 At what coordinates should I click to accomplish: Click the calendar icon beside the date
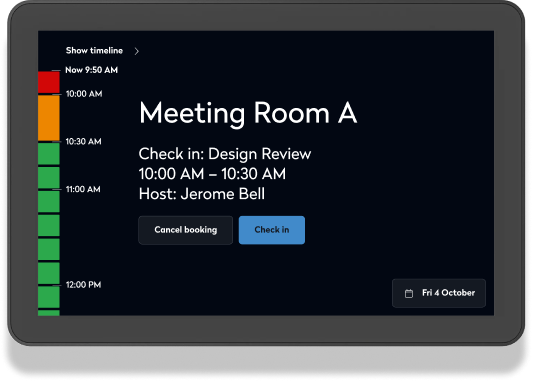(409, 293)
